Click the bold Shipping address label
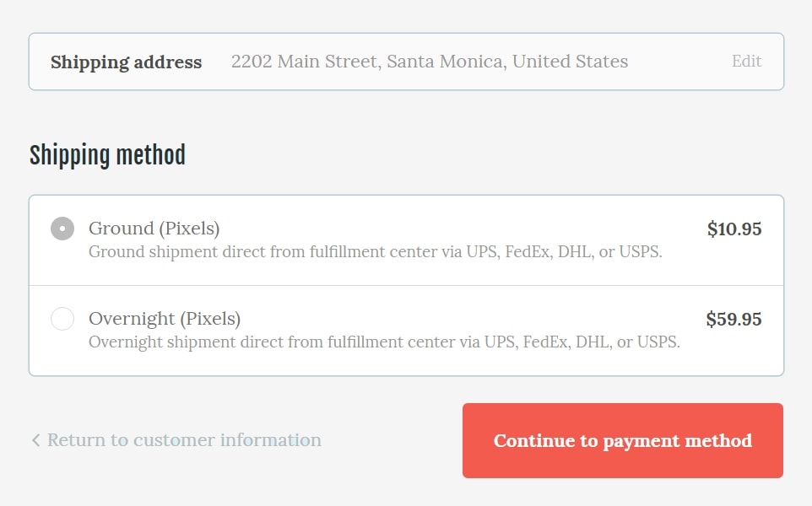Screen dimensions: 812x506 click(x=127, y=62)
